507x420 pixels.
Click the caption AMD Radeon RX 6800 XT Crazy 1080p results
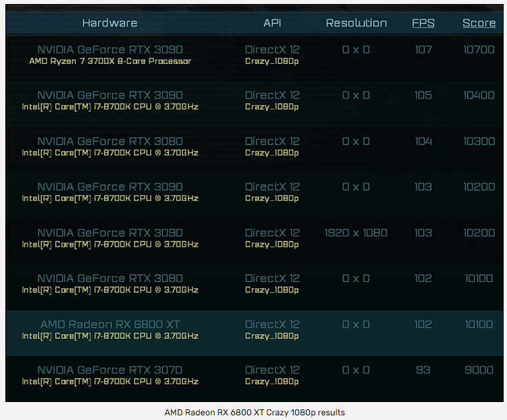254,413
